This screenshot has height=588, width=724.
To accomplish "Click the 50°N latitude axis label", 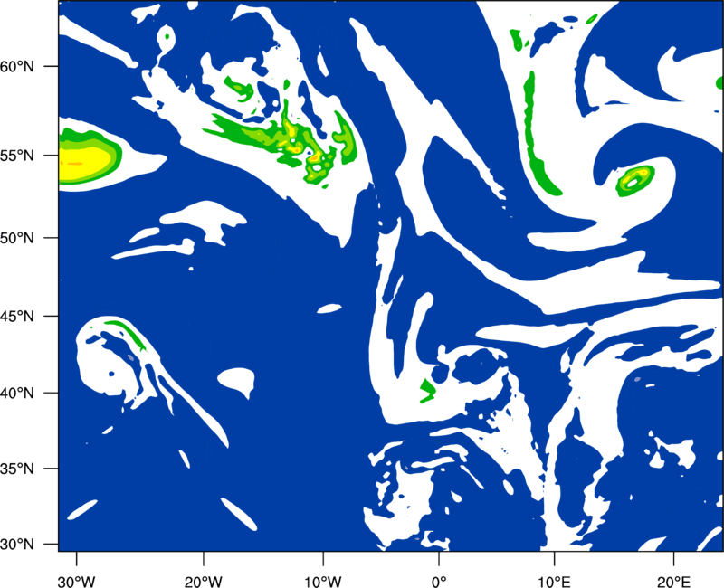I will 17,238.
